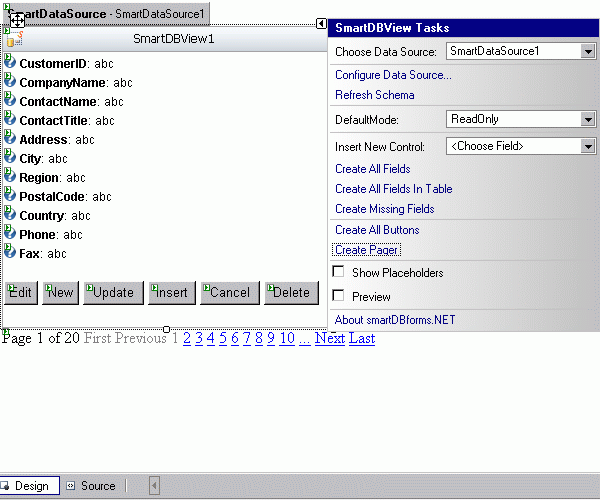Click the globe icon beside Address field

[x=10, y=138]
